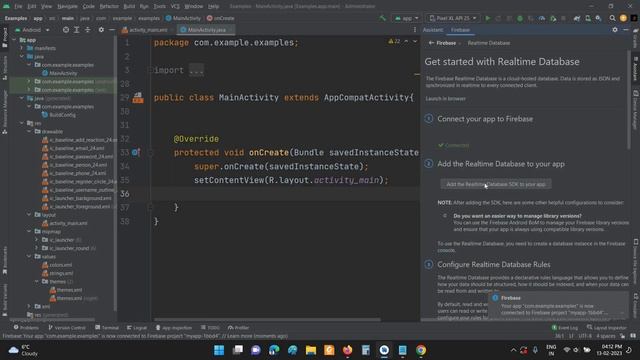The image size is (640, 360).
Task: Open Pixel XL API 25 device dropdown
Action: click(x=453, y=18)
